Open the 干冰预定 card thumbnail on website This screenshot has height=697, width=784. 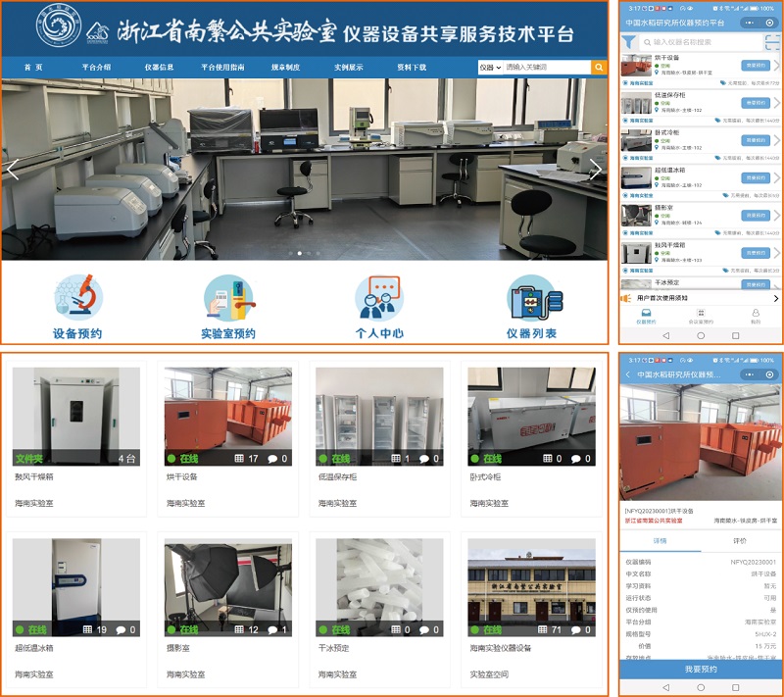379,587
